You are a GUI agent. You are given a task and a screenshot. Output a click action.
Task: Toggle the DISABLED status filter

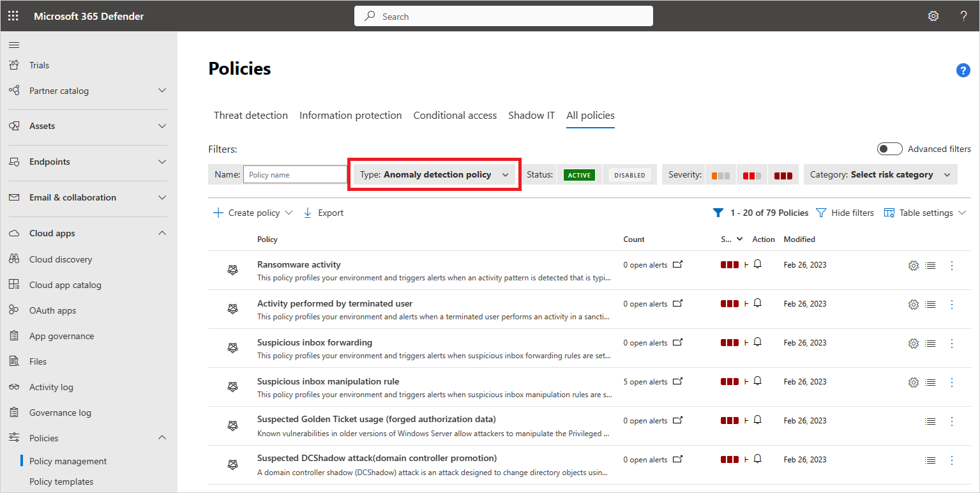(x=629, y=175)
